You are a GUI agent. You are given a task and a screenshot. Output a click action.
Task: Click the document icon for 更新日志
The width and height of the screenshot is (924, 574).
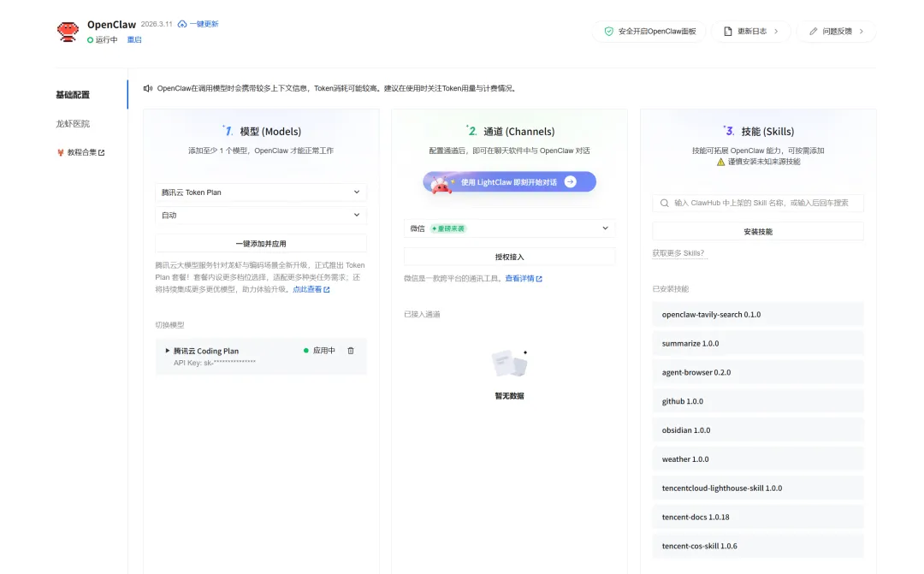click(728, 32)
